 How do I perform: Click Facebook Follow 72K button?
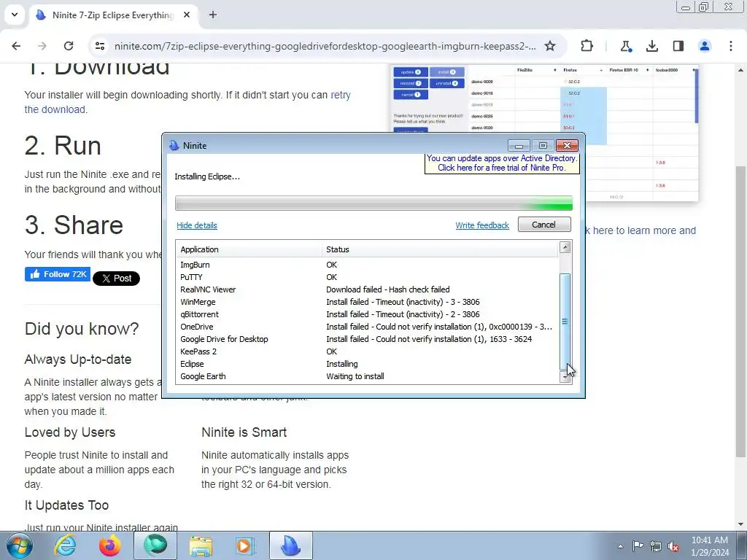point(58,274)
